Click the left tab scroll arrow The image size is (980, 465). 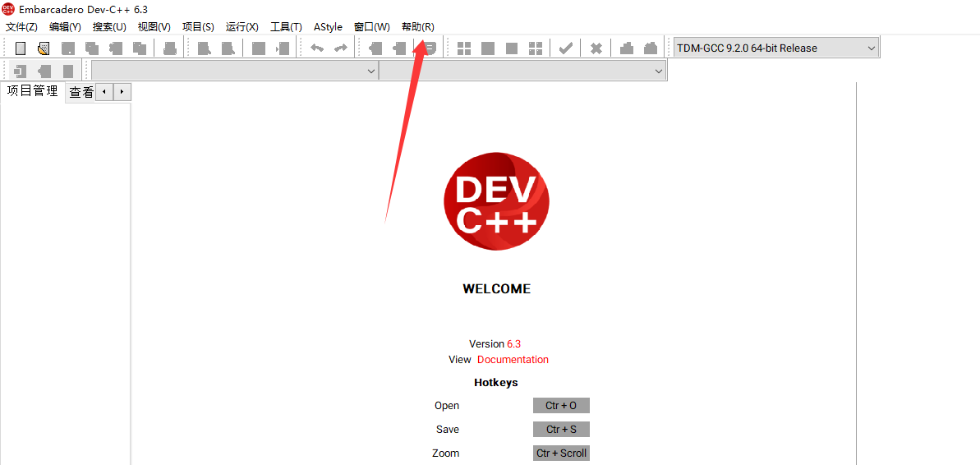(104, 92)
